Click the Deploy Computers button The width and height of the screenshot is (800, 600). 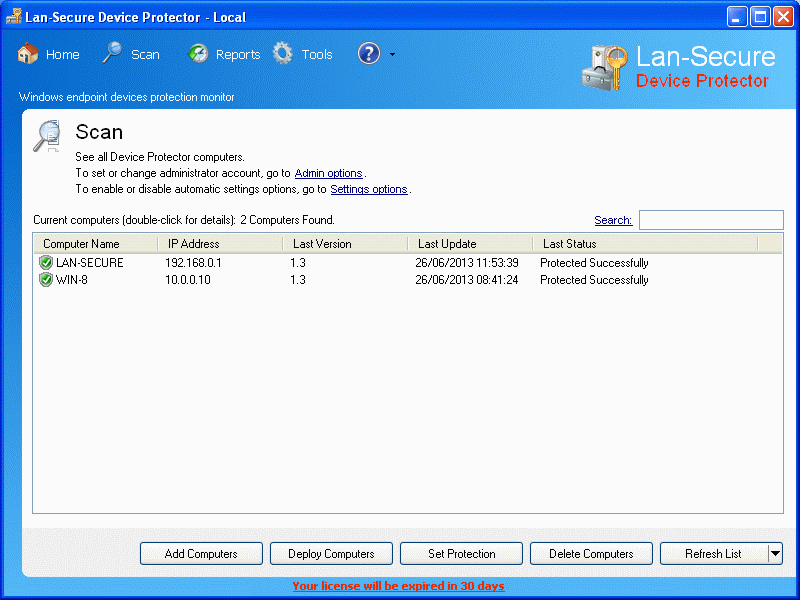(x=332, y=554)
